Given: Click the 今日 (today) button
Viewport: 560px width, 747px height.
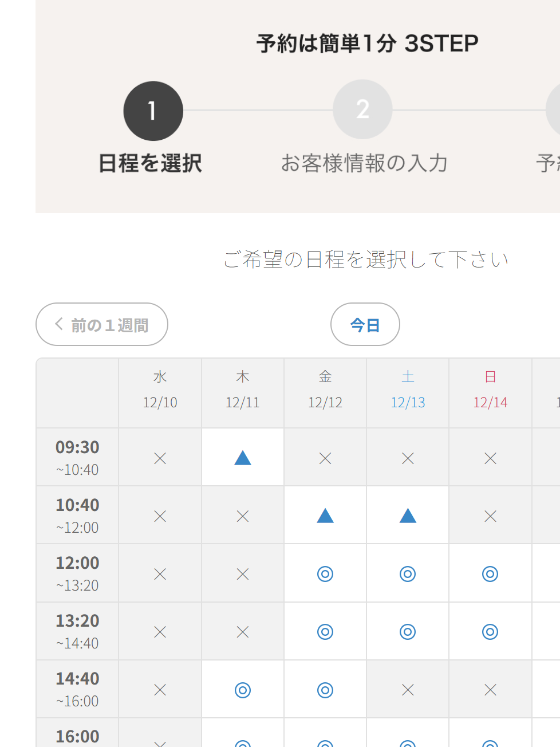Looking at the screenshot, I should pos(365,325).
